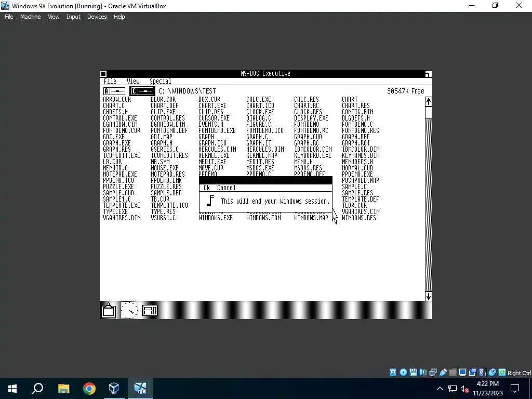The image size is (532, 399).
Task: Click the vertical scrollbar thumb
Action: tap(428, 112)
